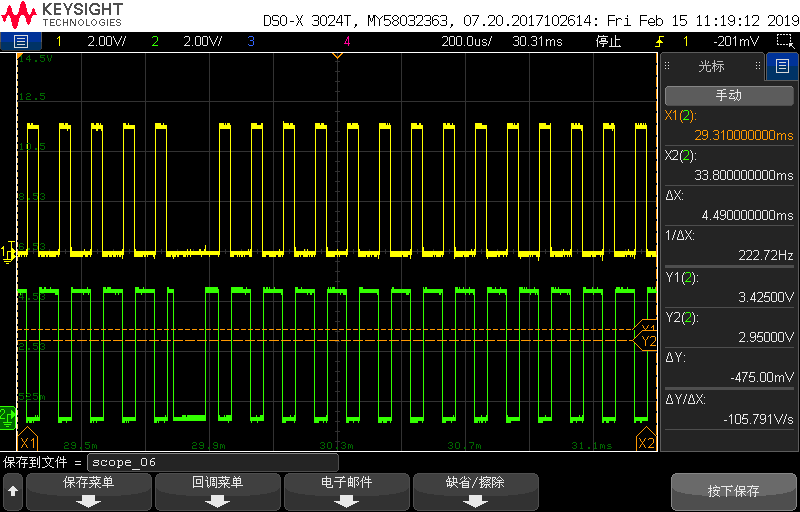The width and height of the screenshot is (800, 512).
Task: Open the blue main menu icon
Action: click(21, 41)
